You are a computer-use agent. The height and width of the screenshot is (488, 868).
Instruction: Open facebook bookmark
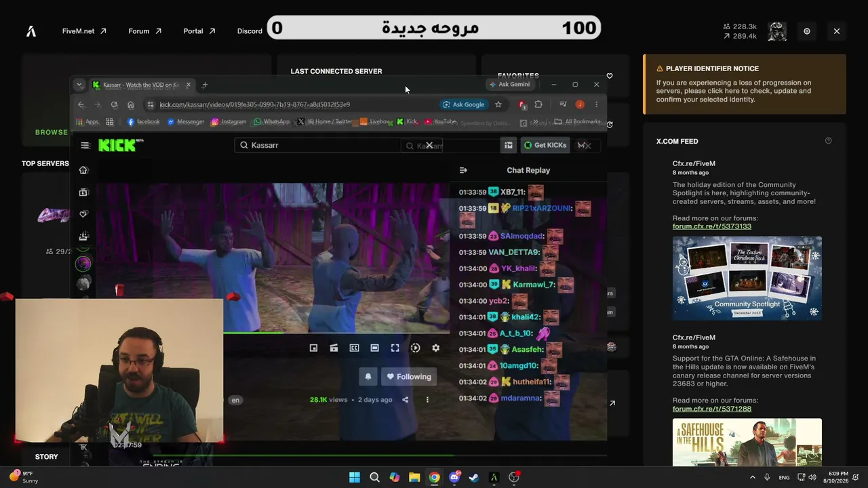click(144, 122)
